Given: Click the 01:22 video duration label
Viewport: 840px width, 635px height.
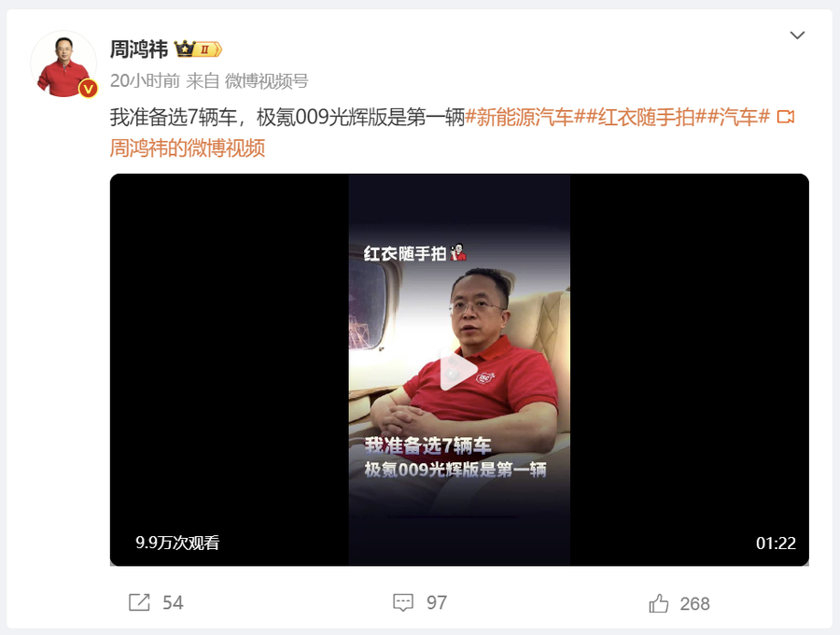Looking at the screenshot, I should pos(776,543).
